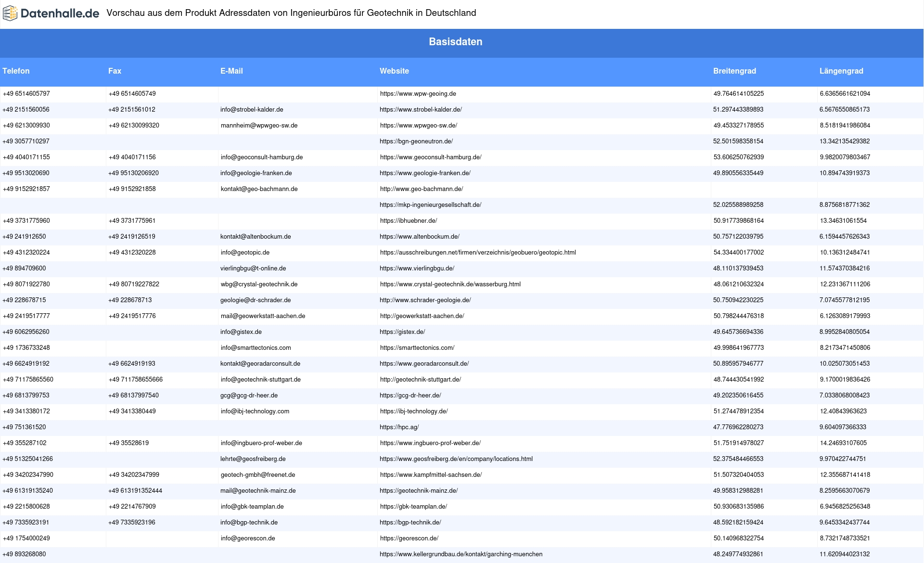
Task: Open https://www.geoconsult-hamburg.de/ link
Action: coord(431,157)
